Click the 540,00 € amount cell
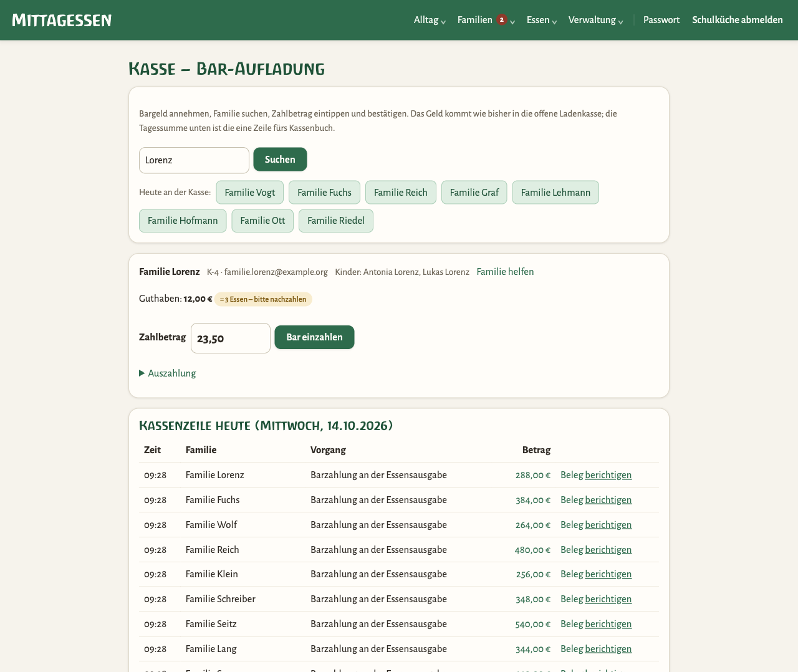This screenshot has height=672, width=798. [533, 624]
